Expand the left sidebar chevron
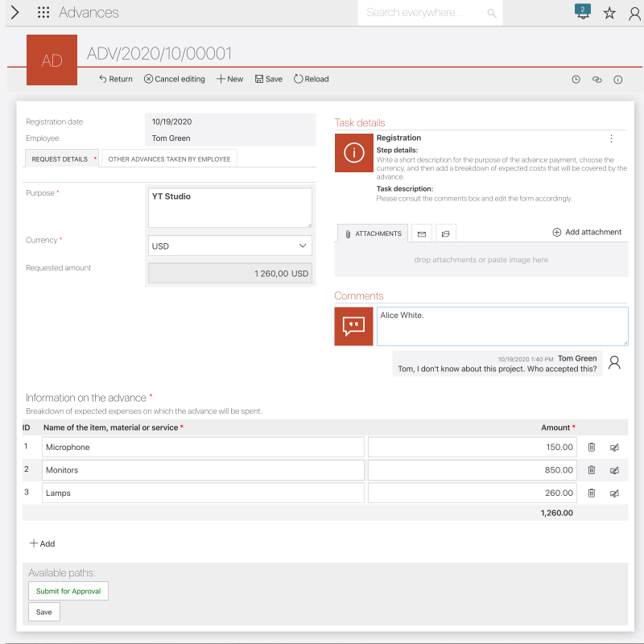 pyautogui.click(x=14, y=12)
